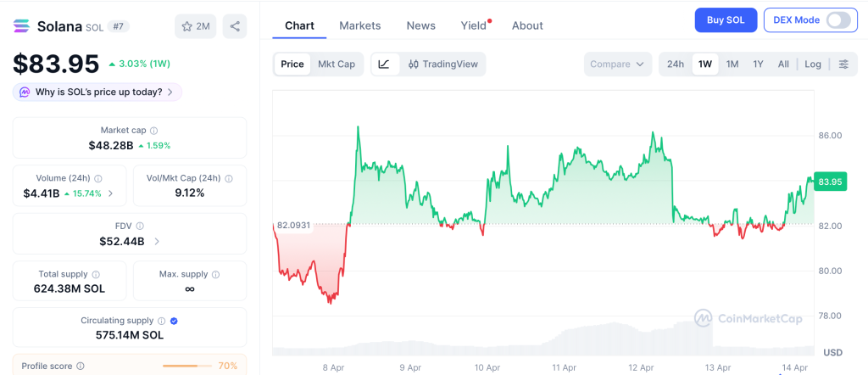The height and width of the screenshot is (375, 868).
Task: Switch to the Yield tab
Action: click(x=474, y=25)
